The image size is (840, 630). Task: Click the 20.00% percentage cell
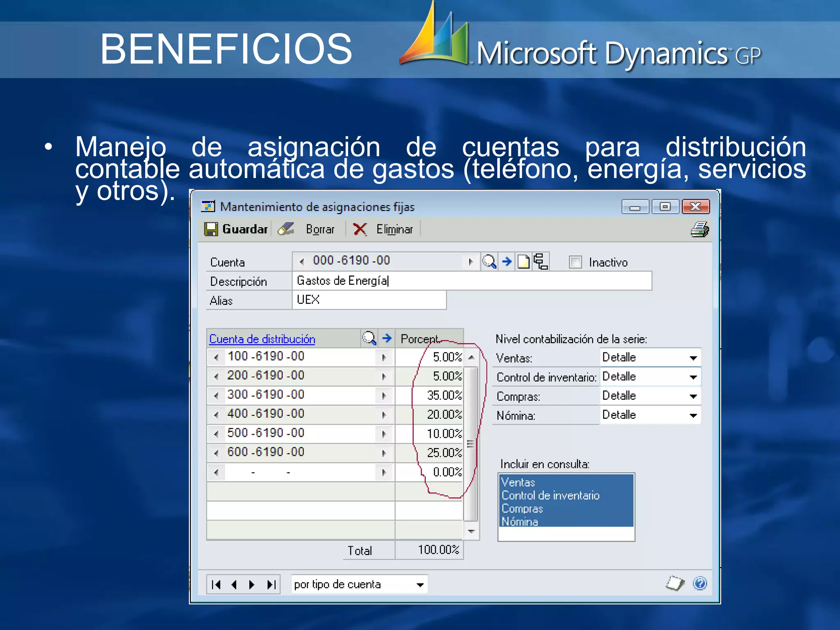[429, 415]
